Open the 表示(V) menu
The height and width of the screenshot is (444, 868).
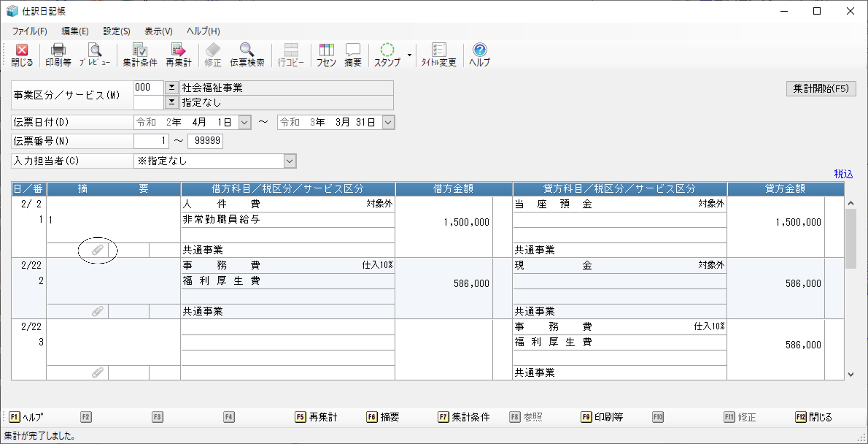coord(158,31)
